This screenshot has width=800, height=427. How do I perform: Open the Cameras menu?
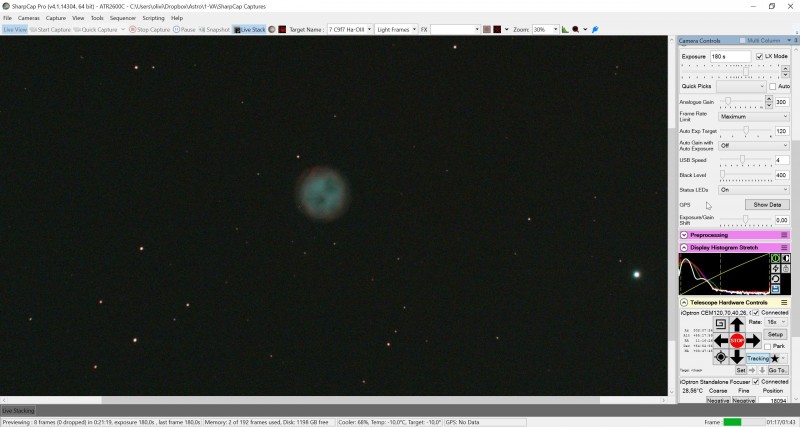(x=29, y=18)
